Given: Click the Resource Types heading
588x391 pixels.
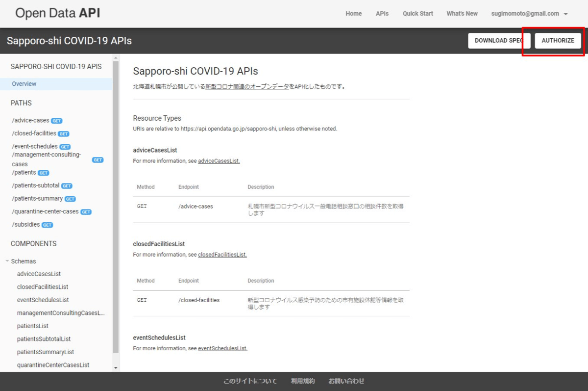Looking at the screenshot, I should click(x=157, y=118).
